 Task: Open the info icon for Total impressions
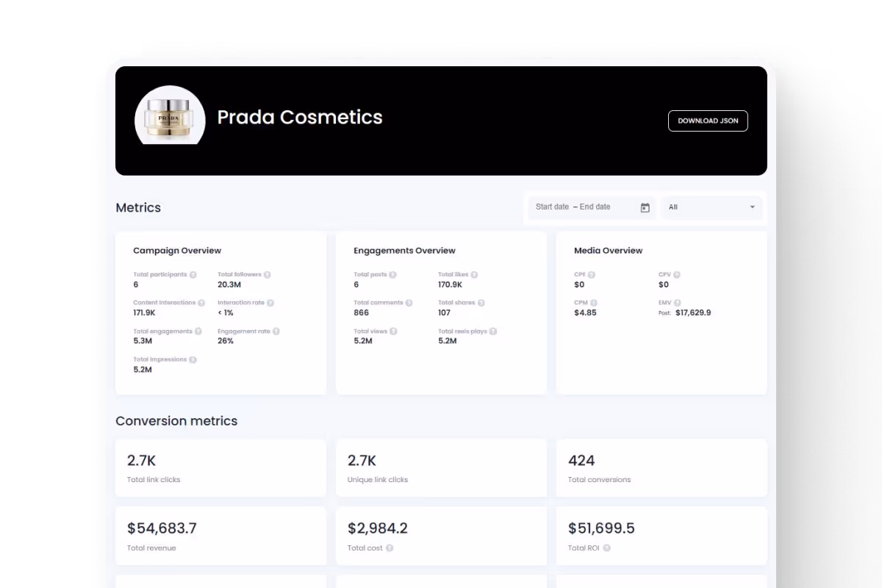193,360
